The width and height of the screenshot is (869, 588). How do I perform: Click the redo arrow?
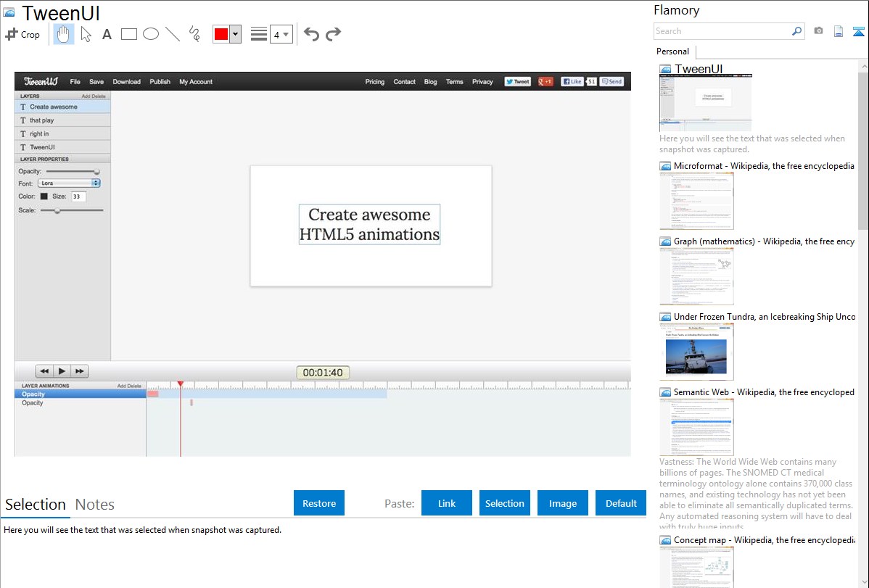pyautogui.click(x=333, y=34)
